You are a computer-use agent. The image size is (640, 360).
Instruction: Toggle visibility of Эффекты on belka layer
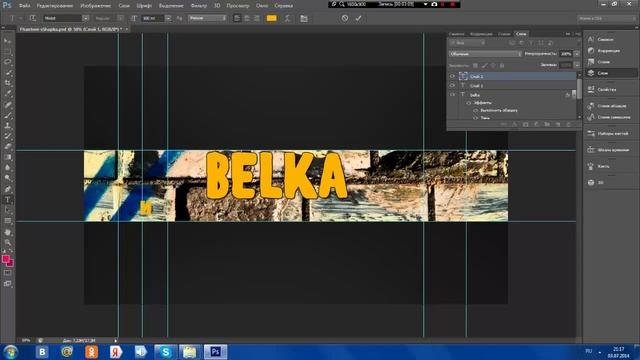469,103
